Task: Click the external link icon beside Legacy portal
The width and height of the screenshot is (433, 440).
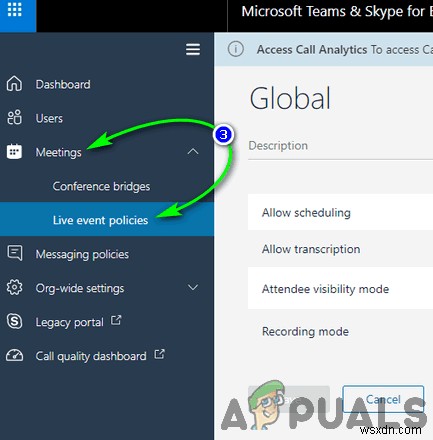Action: [116, 320]
